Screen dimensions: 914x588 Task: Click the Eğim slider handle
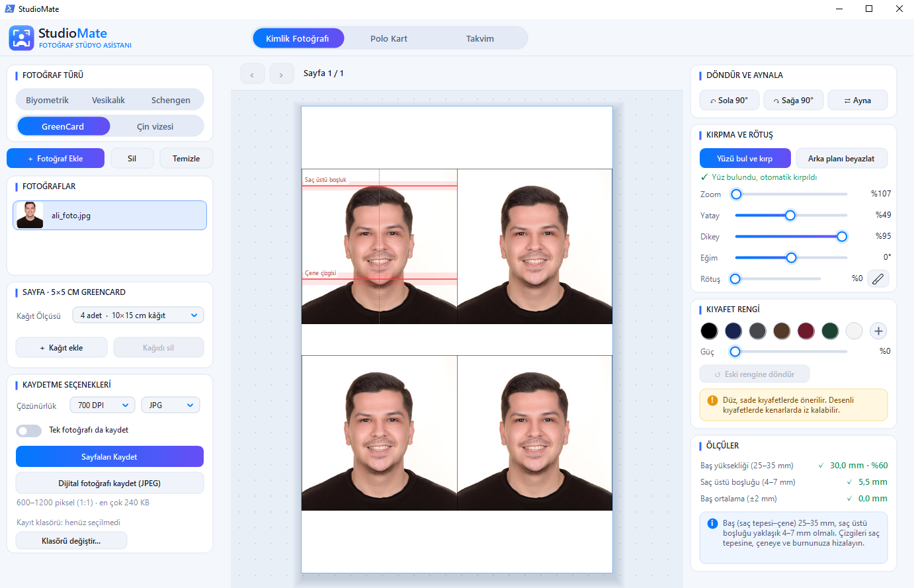pyautogui.click(x=791, y=258)
